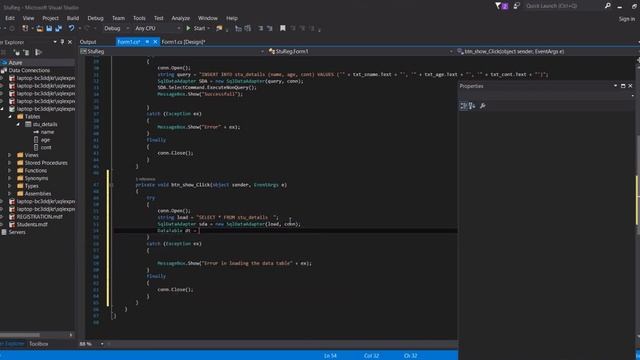Click the Quick Launch search magnifier icon

[x=607, y=6]
